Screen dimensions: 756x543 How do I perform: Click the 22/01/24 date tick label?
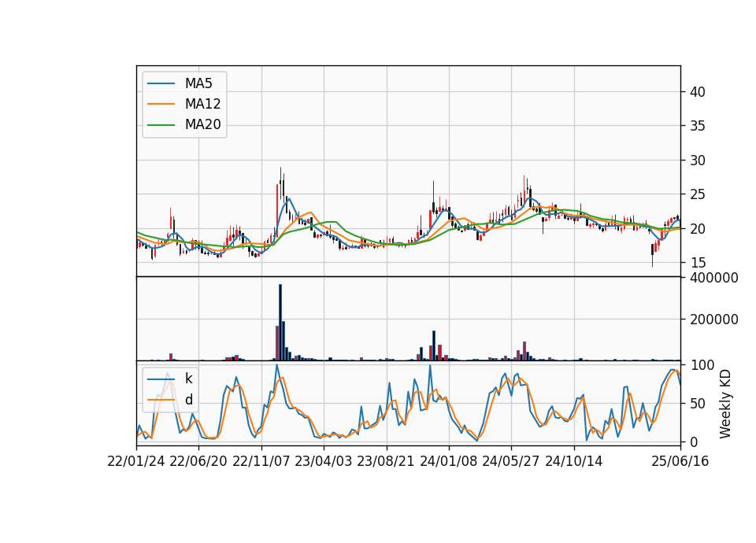(136, 461)
